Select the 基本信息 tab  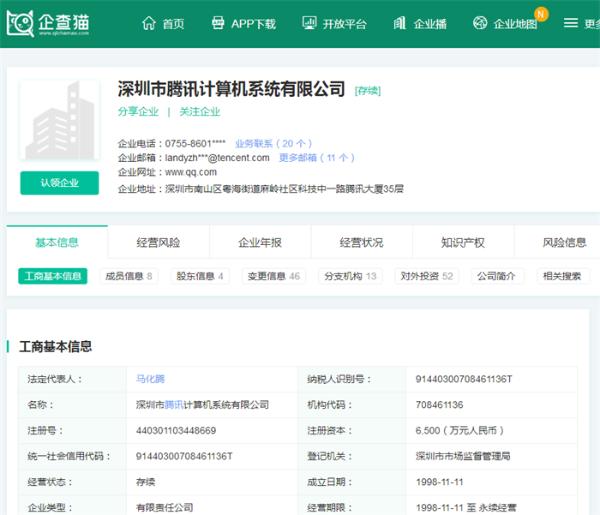pyautogui.click(x=57, y=242)
